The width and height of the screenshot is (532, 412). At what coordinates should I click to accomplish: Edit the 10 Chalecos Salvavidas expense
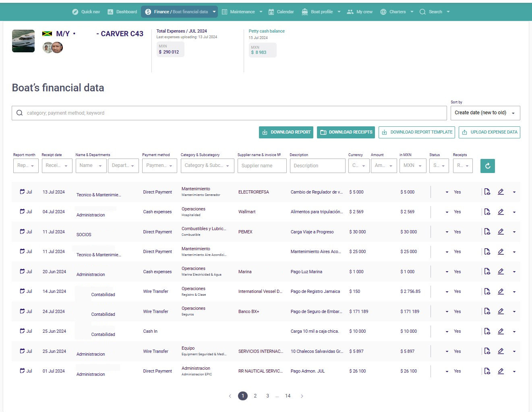pyautogui.click(x=501, y=351)
